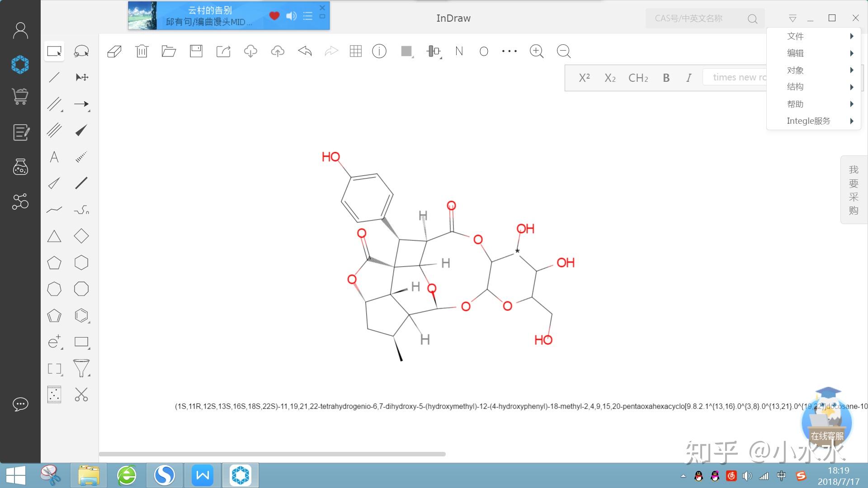This screenshot has width=868, height=488.
Task: Select the benzene ring drawing tool
Action: point(81,315)
